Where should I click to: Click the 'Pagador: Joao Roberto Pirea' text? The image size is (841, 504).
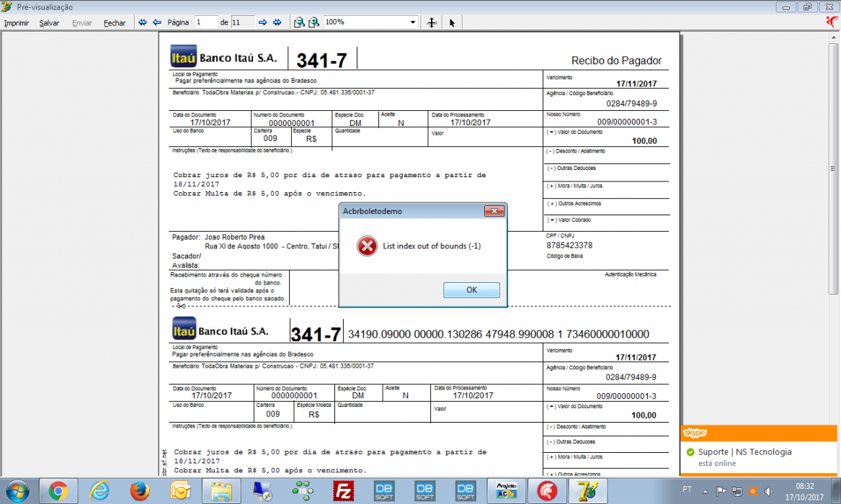218,237
